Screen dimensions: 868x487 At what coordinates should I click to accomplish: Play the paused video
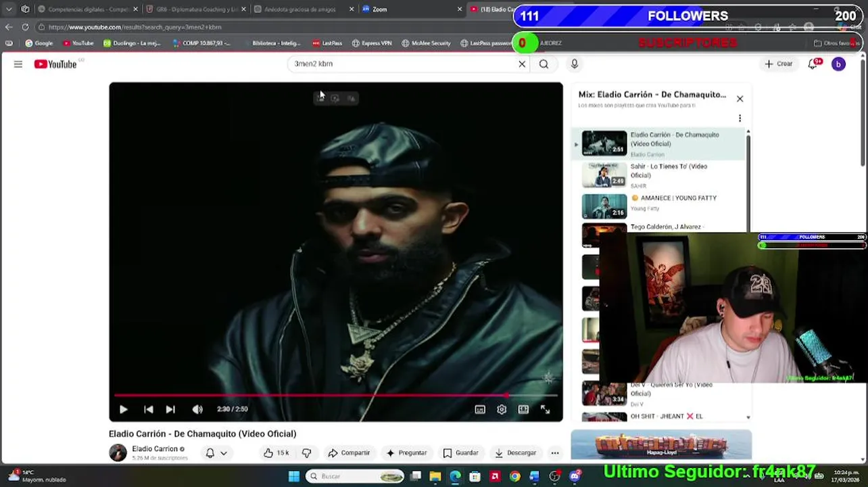pyautogui.click(x=123, y=409)
